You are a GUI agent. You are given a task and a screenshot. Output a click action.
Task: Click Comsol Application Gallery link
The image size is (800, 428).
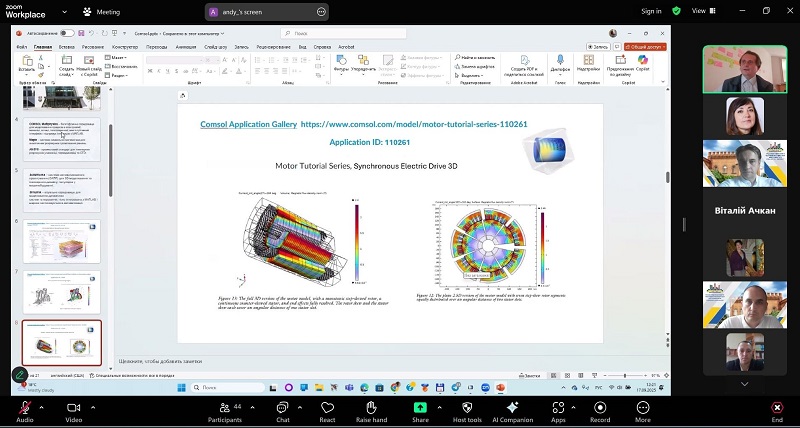coord(248,124)
